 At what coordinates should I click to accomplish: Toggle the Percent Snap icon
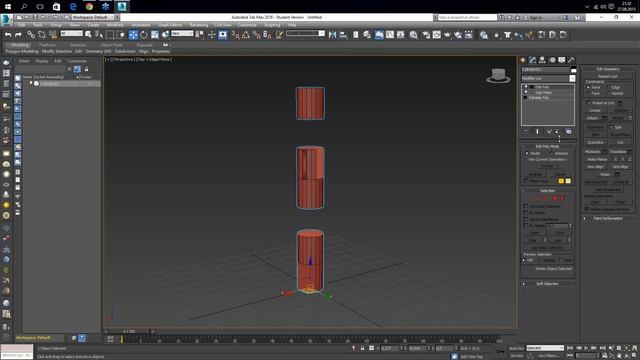[x=256, y=35]
